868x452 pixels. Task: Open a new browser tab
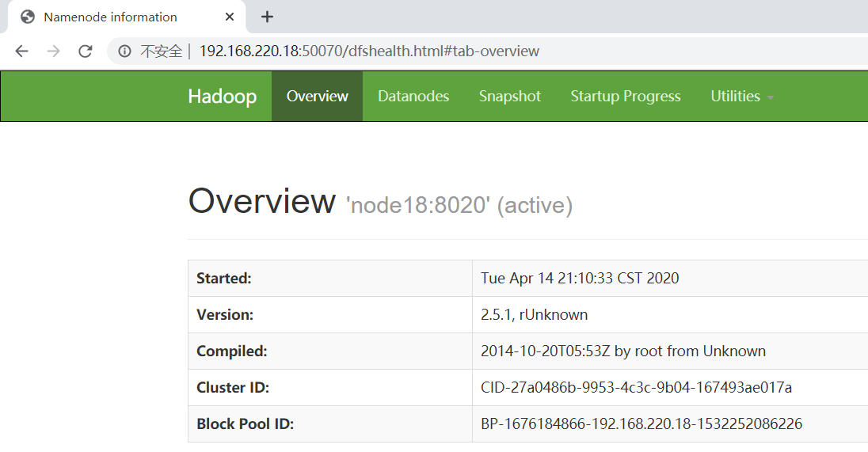point(267,17)
